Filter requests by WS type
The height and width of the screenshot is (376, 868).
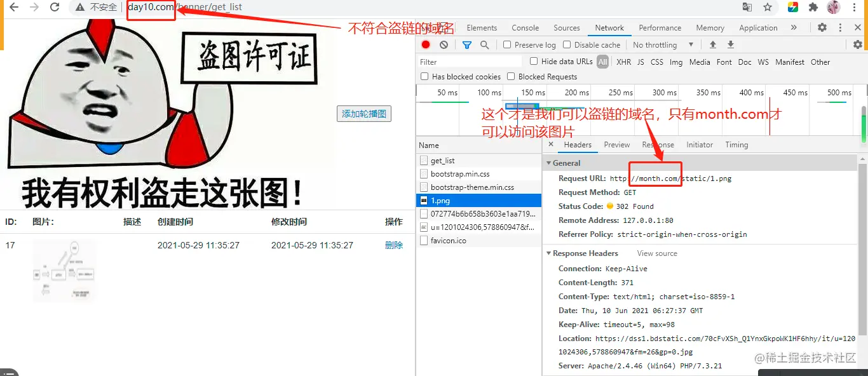pyautogui.click(x=763, y=62)
